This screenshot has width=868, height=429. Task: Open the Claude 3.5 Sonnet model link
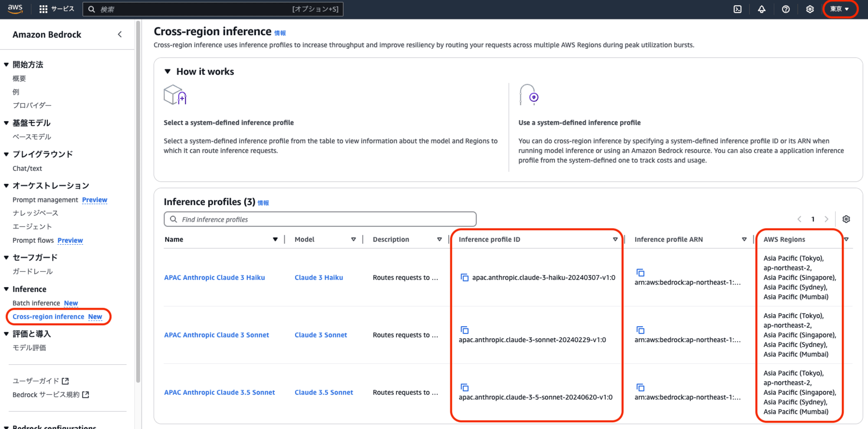pyautogui.click(x=324, y=393)
